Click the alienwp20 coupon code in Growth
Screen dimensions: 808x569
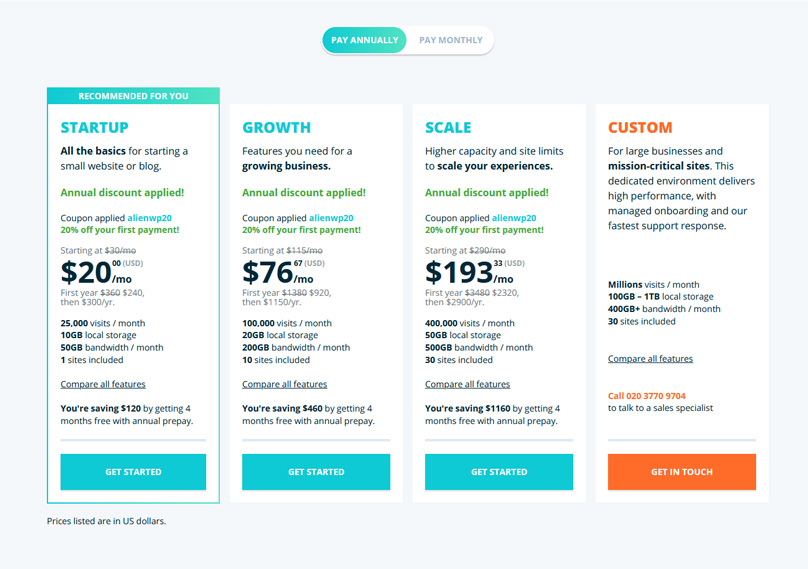click(x=332, y=217)
